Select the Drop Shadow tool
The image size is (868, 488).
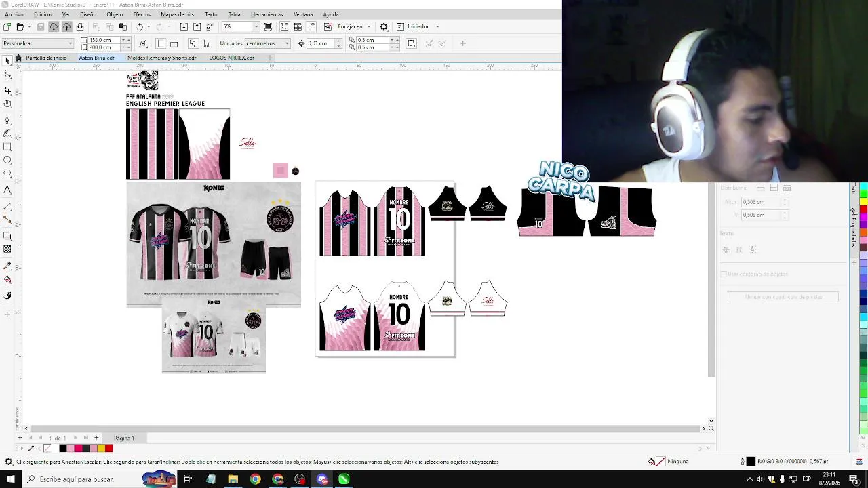pos(7,236)
